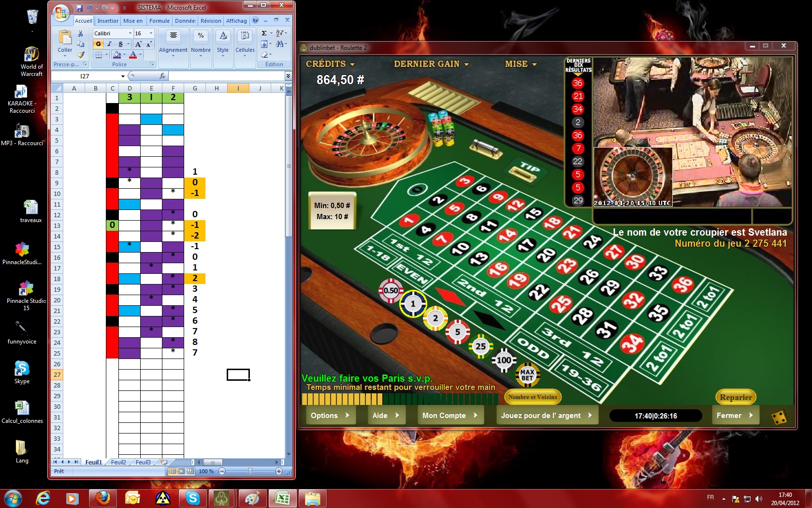This screenshot has height=508, width=812.
Task: Click the AutoSum sigma icon
Action: coord(264,33)
